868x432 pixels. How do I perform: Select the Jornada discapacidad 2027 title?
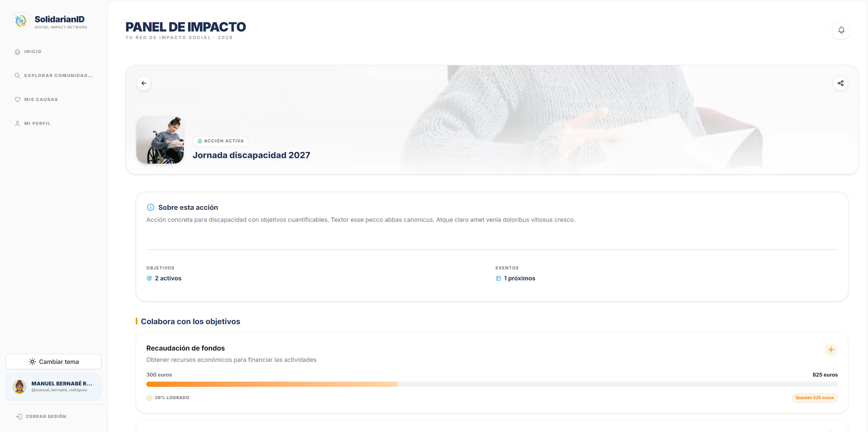click(251, 155)
